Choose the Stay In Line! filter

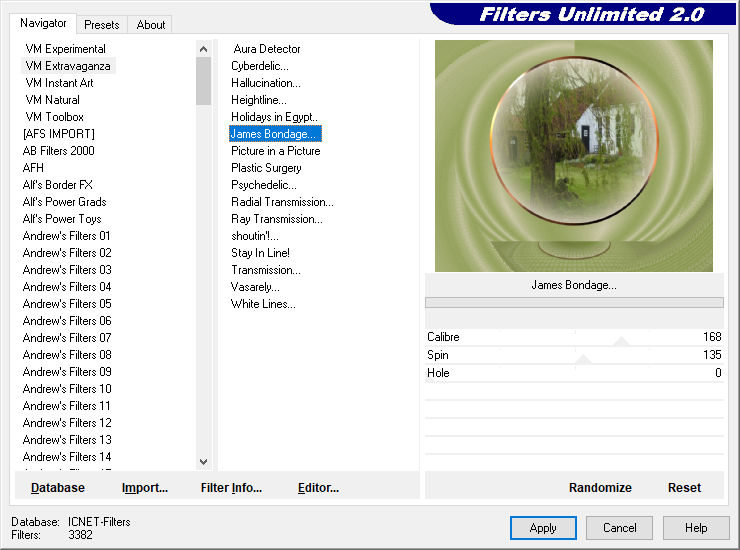coord(260,253)
